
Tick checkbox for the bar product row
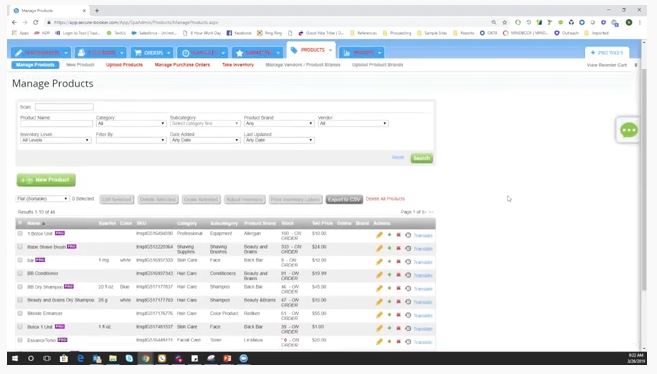coord(20,260)
